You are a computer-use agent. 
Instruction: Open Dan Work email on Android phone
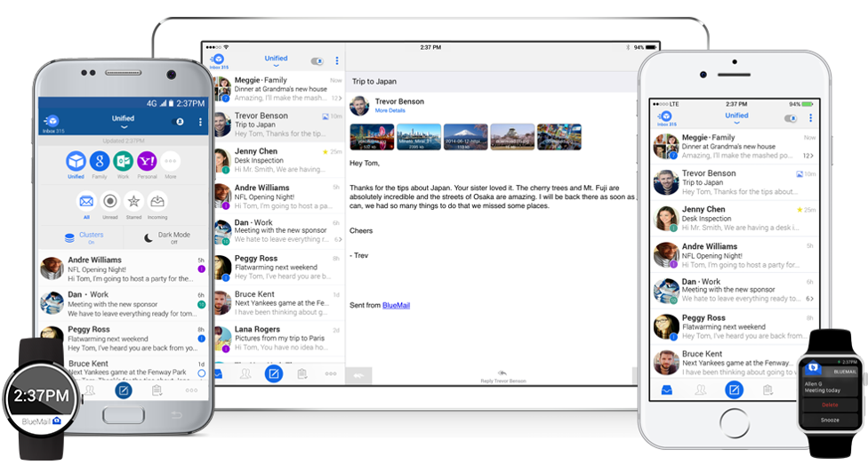pos(123,304)
